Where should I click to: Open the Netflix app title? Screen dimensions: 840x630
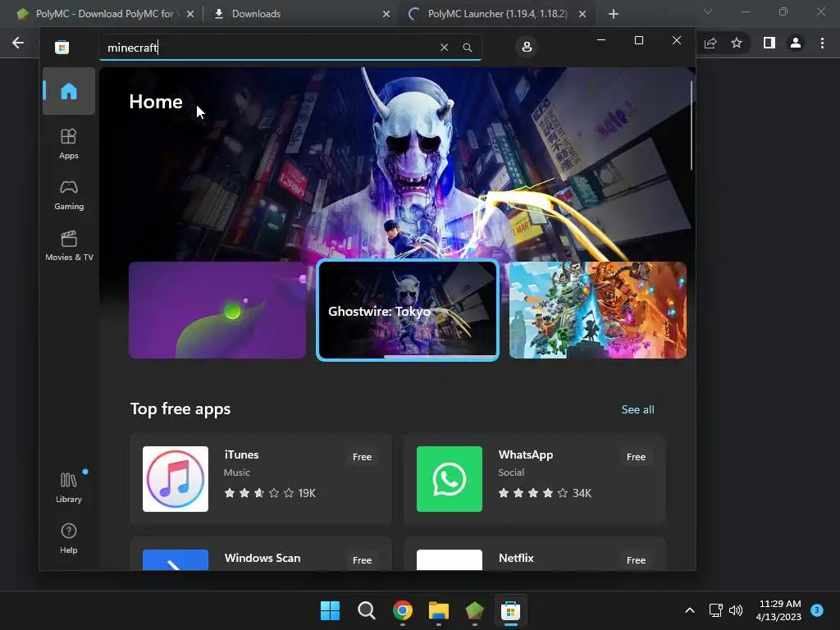pos(516,558)
